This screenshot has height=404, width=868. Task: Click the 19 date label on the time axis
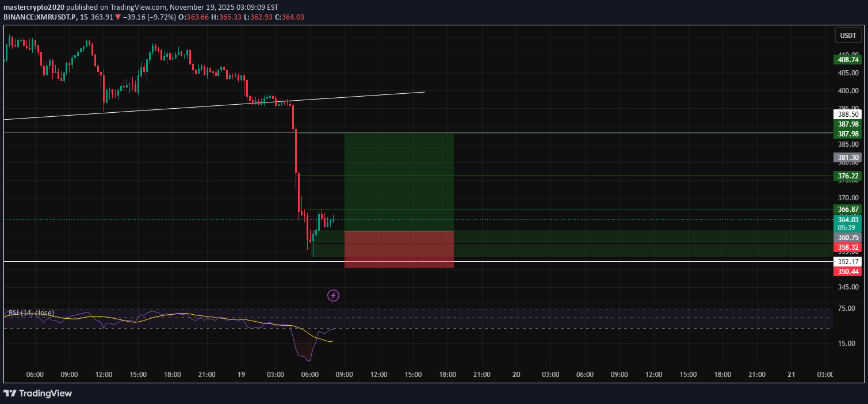241,375
